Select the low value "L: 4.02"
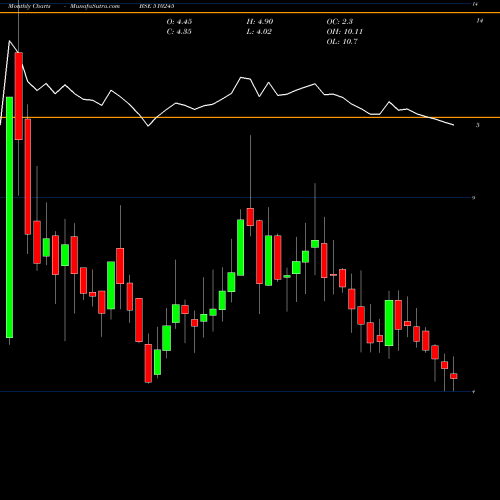The height and width of the screenshot is (500, 500). [x=259, y=32]
